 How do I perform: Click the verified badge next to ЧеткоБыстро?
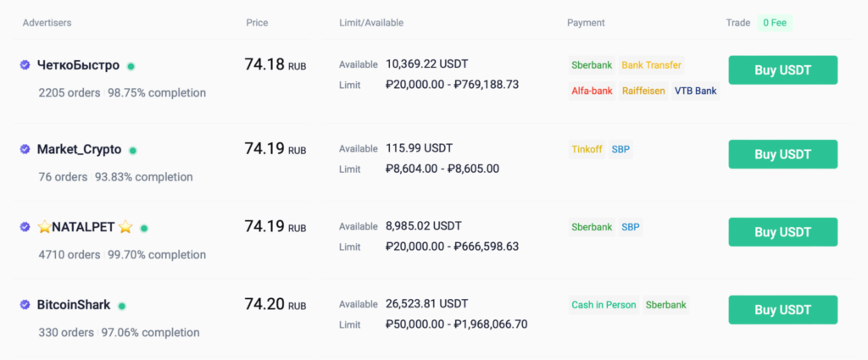[25, 65]
